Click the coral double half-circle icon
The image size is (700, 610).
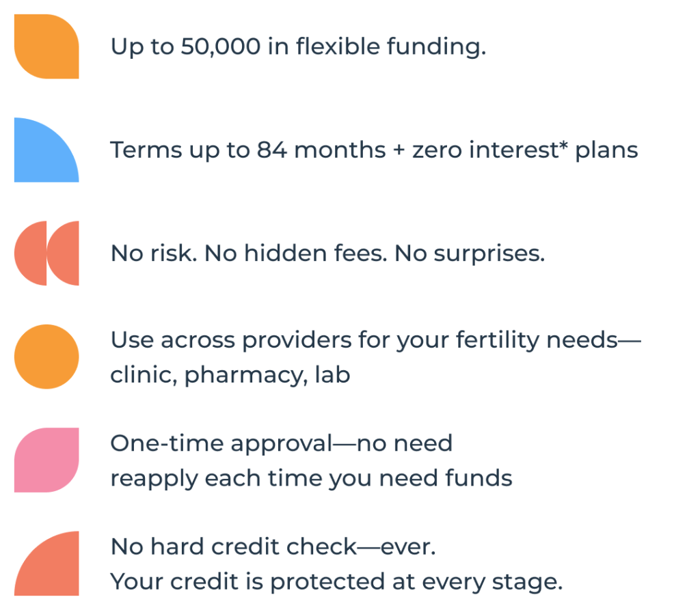pyautogui.click(x=46, y=253)
